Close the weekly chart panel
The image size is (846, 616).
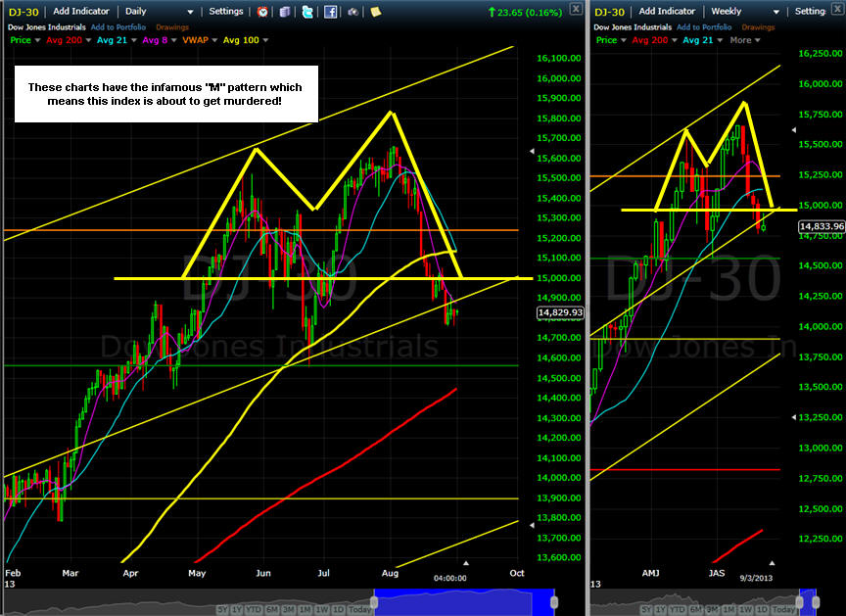click(x=837, y=11)
